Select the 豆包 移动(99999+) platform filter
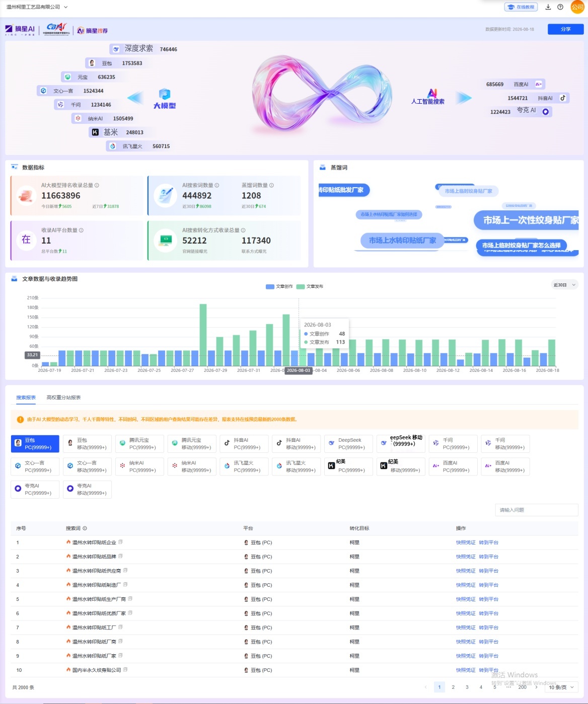588x704 pixels. click(x=87, y=444)
